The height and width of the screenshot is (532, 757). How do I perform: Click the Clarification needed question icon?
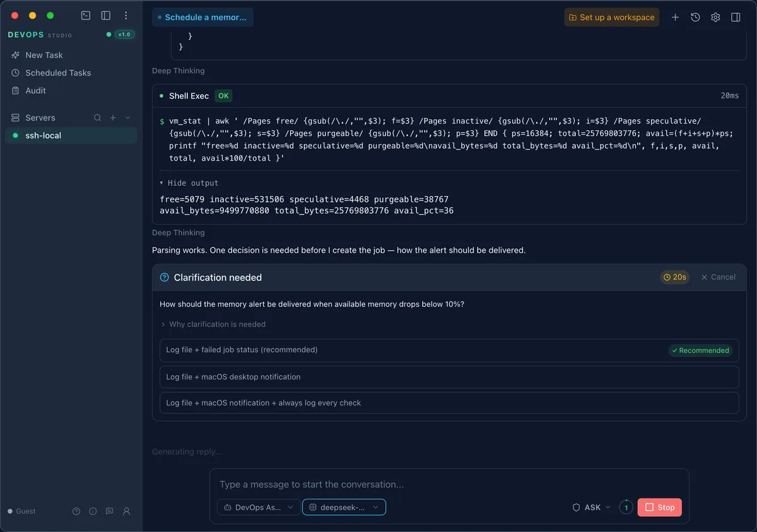coord(165,277)
